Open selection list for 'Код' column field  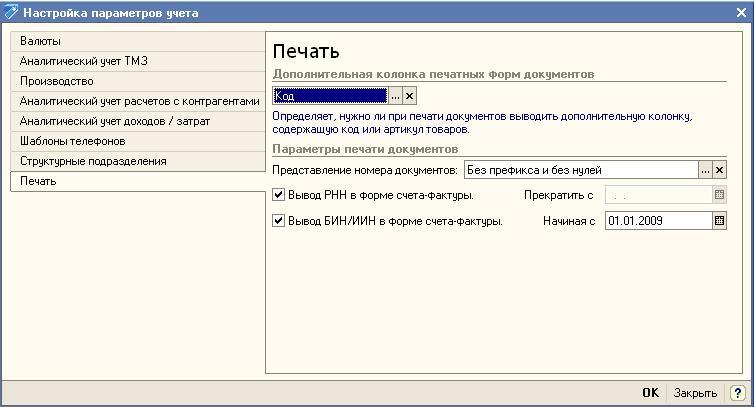[x=395, y=96]
